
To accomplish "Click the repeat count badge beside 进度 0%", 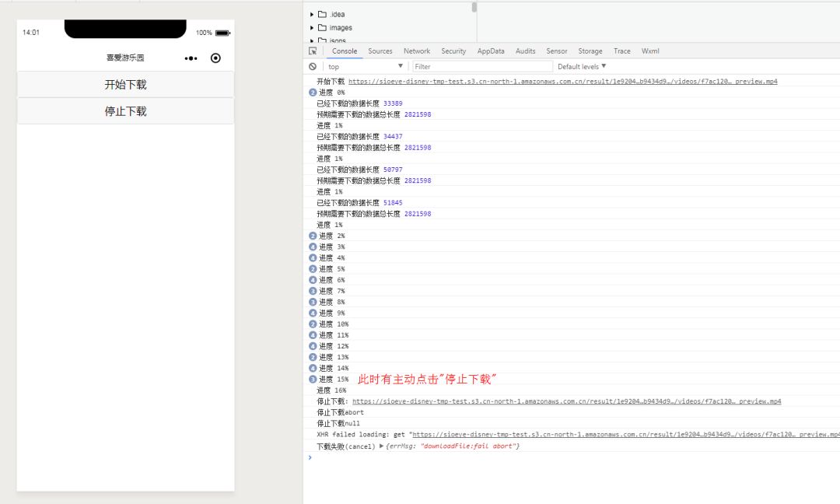I will click(313, 92).
